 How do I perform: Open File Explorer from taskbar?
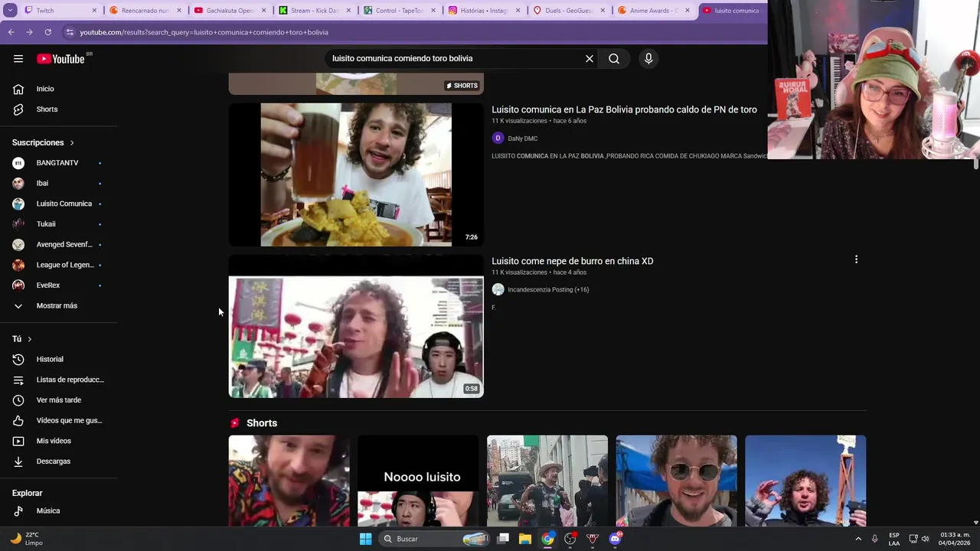click(x=524, y=539)
